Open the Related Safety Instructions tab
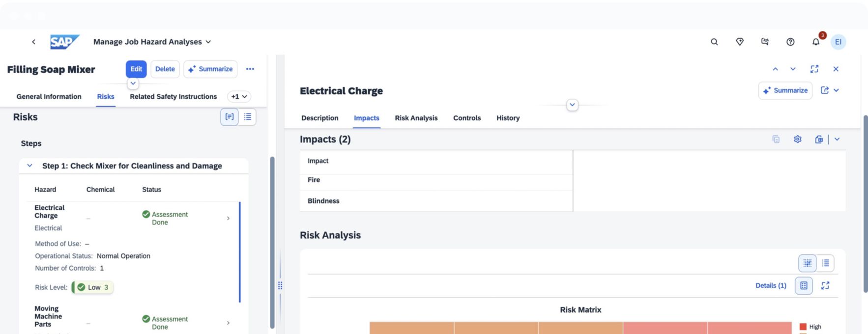 click(x=173, y=97)
